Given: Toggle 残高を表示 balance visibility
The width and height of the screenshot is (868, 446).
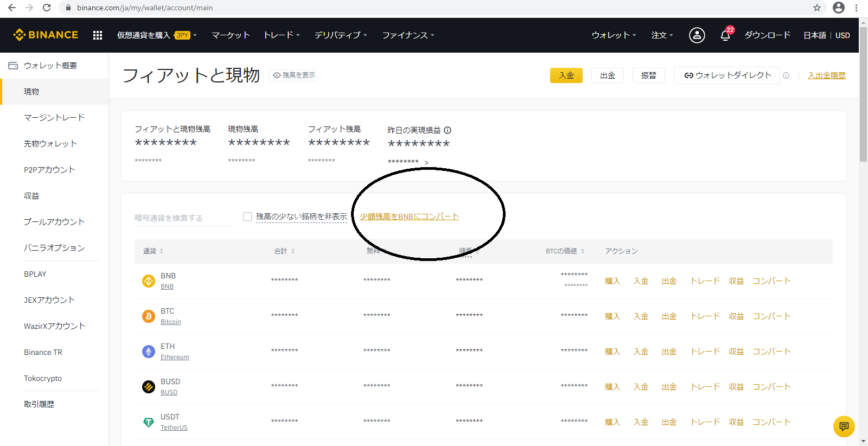Looking at the screenshot, I should coord(293,75).
